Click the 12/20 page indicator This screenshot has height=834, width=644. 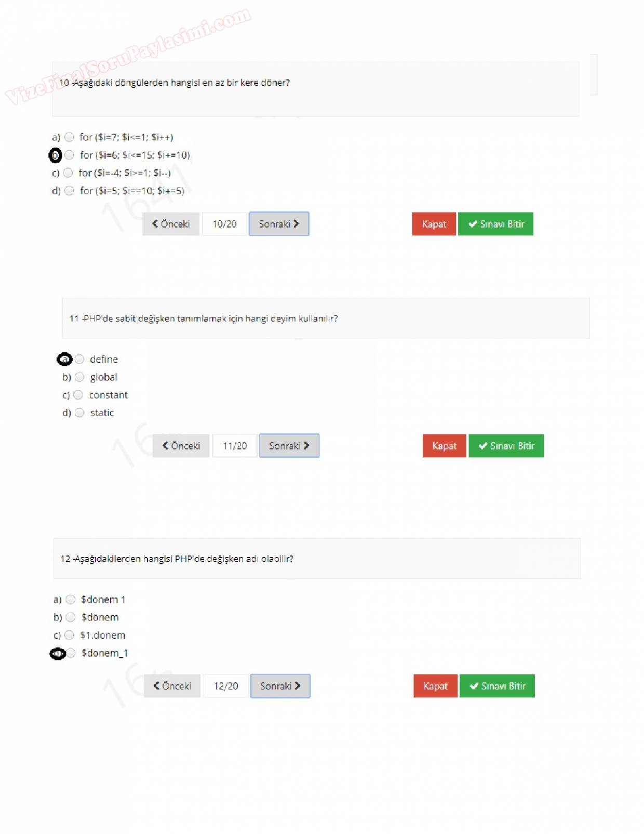pos(226,686)
